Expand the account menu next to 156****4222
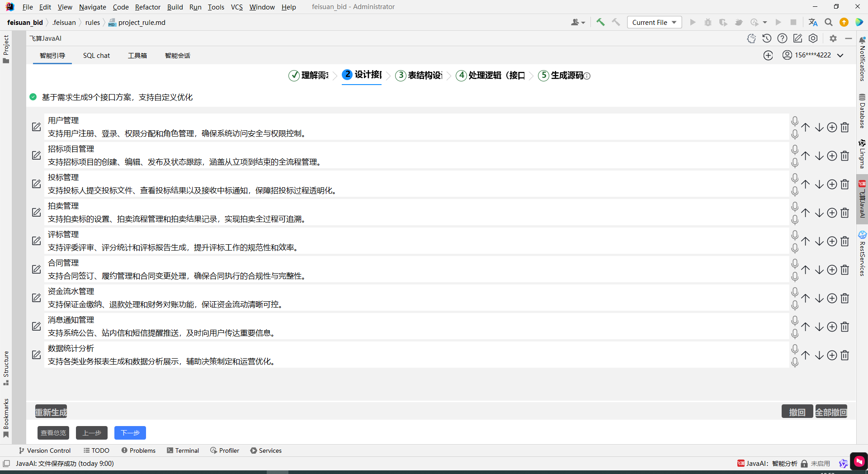868x474 pixels. click(x=840, y=55)
